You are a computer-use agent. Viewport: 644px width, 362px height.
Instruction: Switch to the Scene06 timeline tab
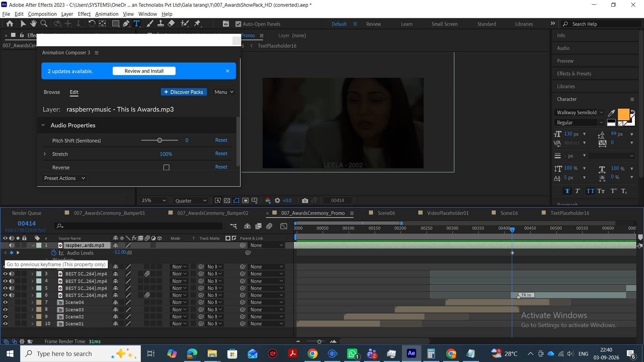[x=386, y=213]
